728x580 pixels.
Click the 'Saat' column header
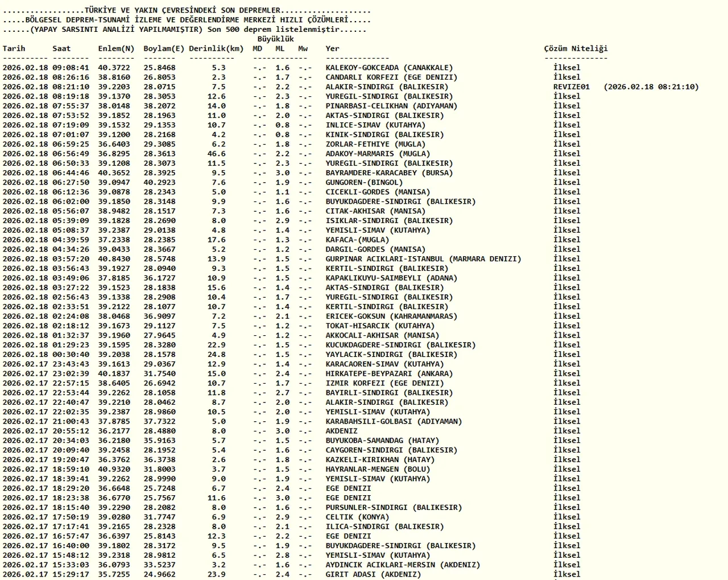coord(61,48)
